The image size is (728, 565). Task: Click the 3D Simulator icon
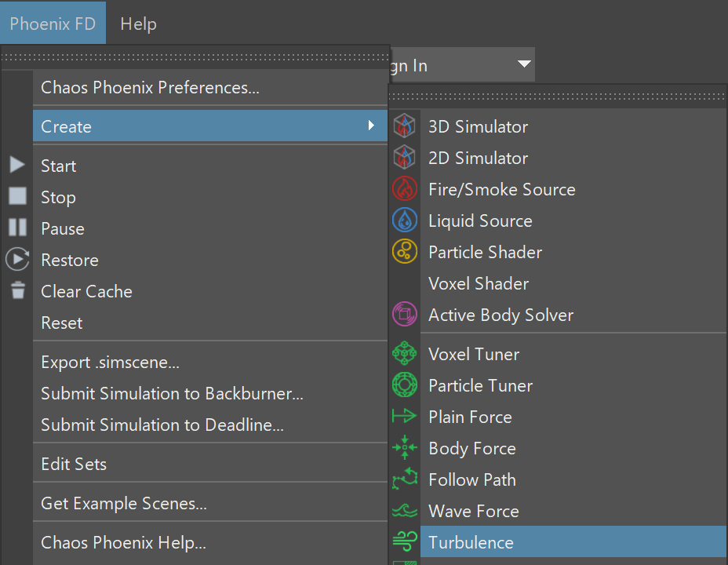404,126
